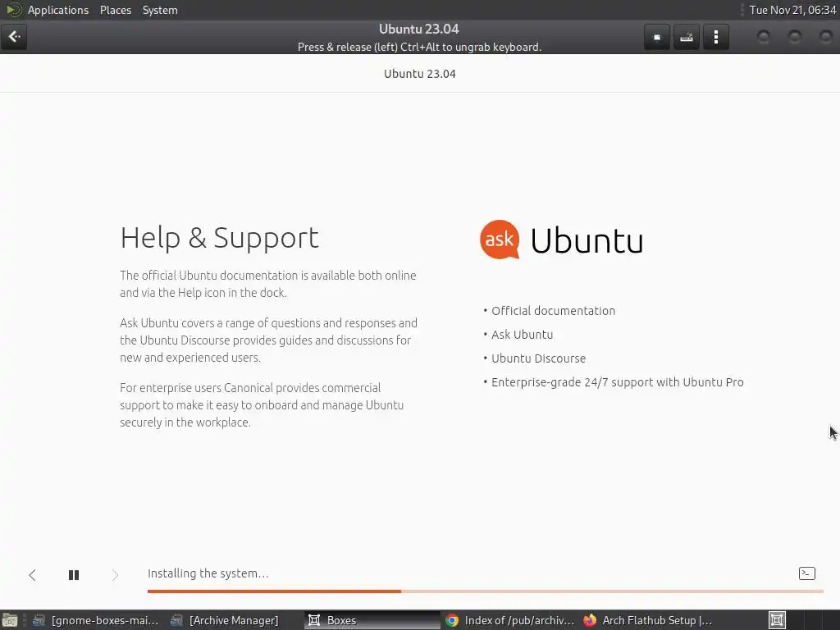Pause the installer slideshow
The height and width of the screenshot is (630, 840).
(x=74, y=575)
